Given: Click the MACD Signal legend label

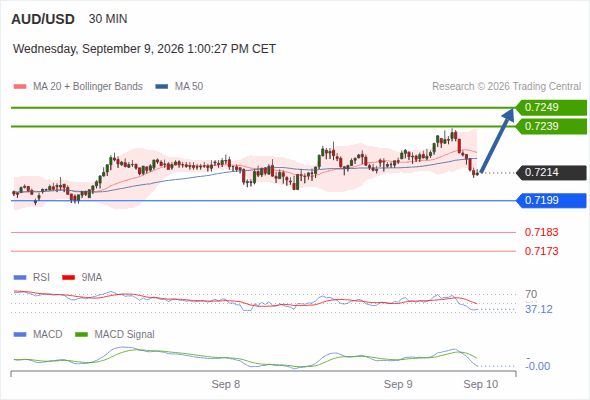Looking at the screenshot, I should [x=125, y=335].
